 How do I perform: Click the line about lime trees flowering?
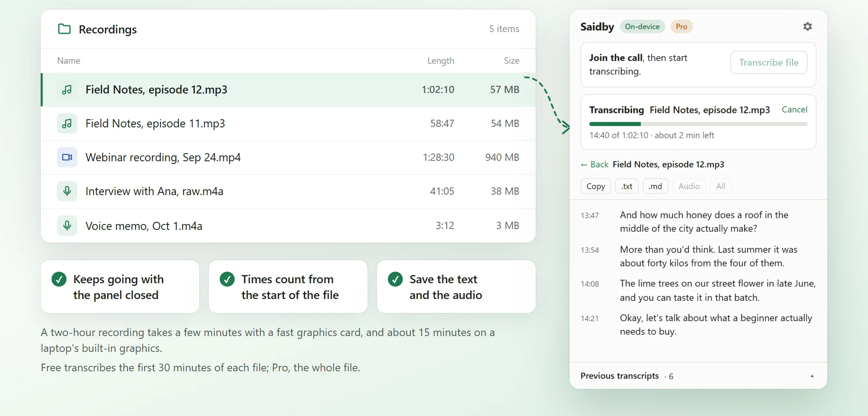pos(717,290)
